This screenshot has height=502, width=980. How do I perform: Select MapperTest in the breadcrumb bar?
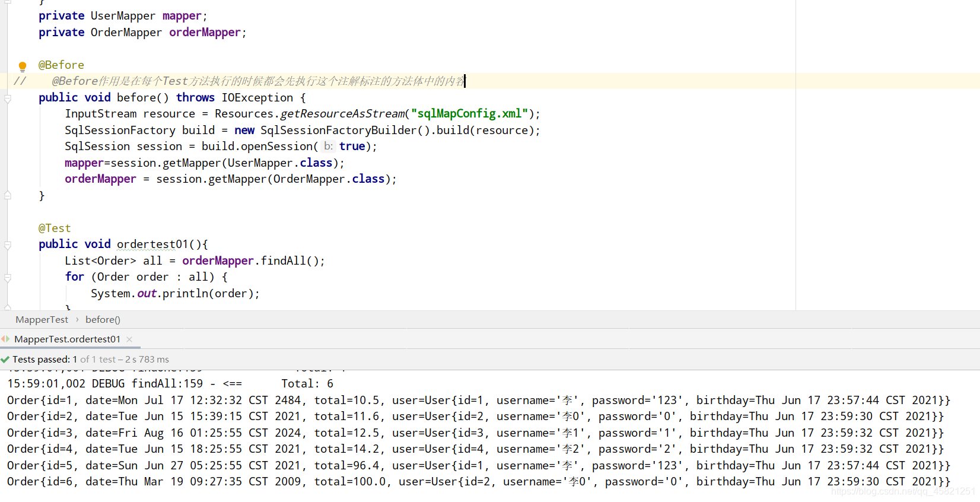(42, 320)
